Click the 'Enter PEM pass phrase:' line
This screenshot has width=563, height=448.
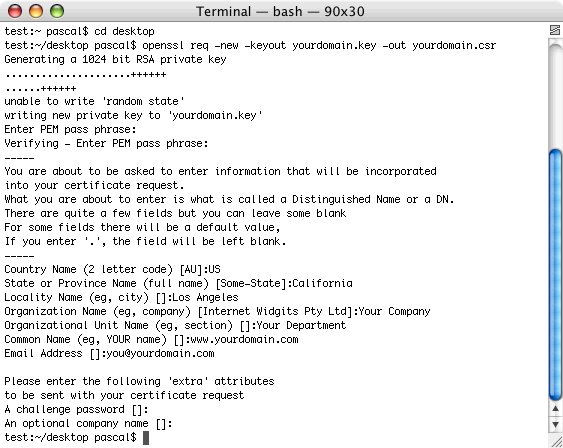click(x=70, y=130)
